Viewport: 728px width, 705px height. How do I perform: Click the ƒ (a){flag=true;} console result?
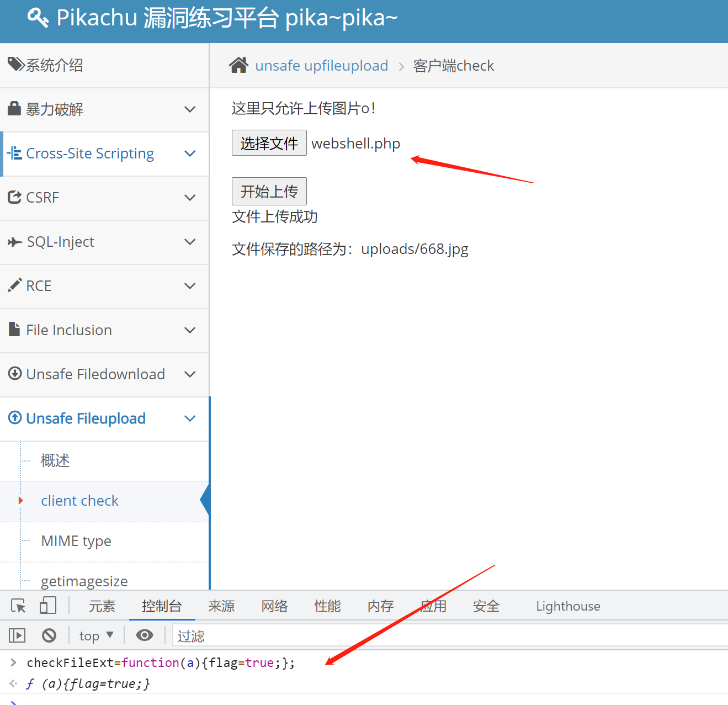[x=88, y=683]
